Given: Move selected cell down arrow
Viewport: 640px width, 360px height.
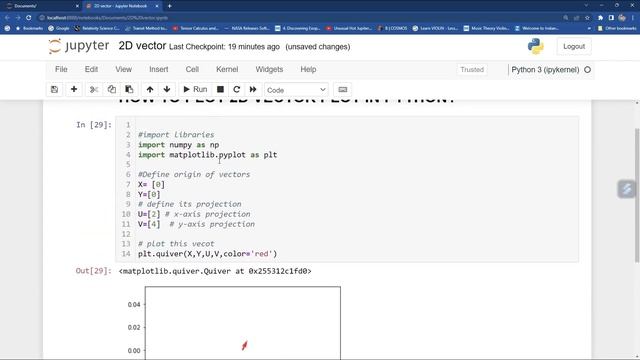Looking at the screenshot, I should [167, 89].
